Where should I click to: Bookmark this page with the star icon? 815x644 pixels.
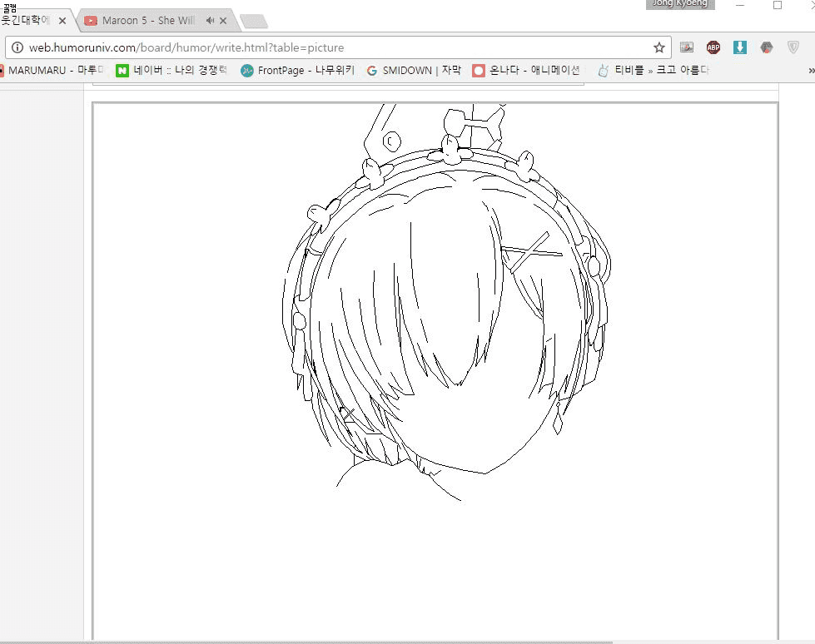pyautogui.click(x=659, y=47)
